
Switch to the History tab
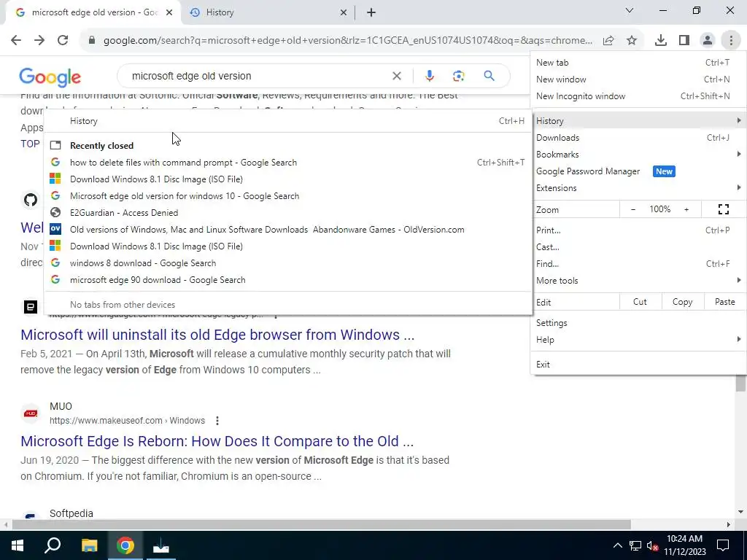pyautogui.click(x=269, y=12)
